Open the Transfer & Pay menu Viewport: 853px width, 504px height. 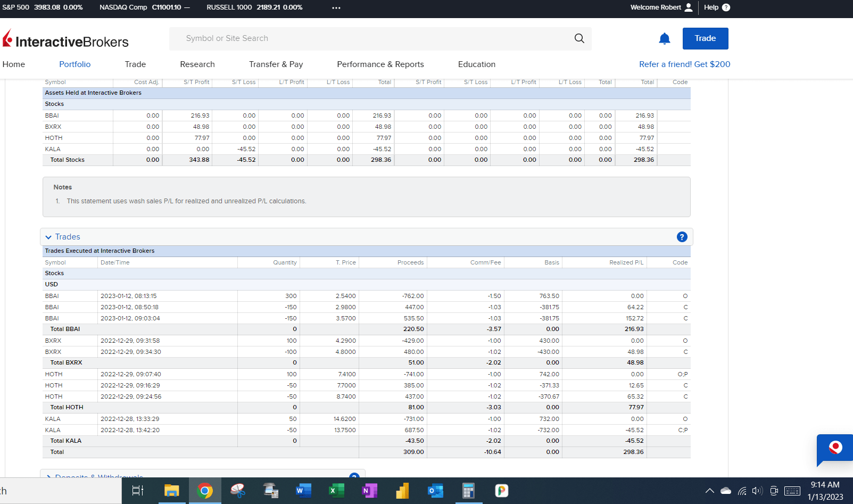tap(276, 64)
